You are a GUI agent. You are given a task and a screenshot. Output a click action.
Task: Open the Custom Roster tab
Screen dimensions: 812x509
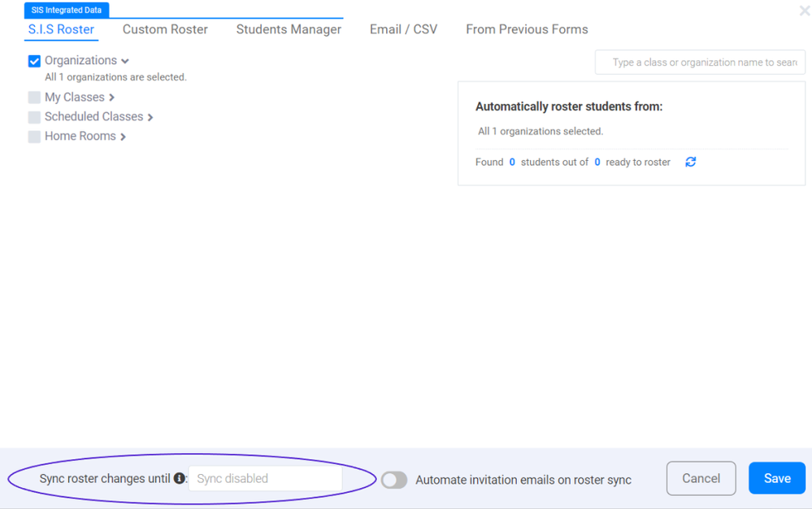165,29
